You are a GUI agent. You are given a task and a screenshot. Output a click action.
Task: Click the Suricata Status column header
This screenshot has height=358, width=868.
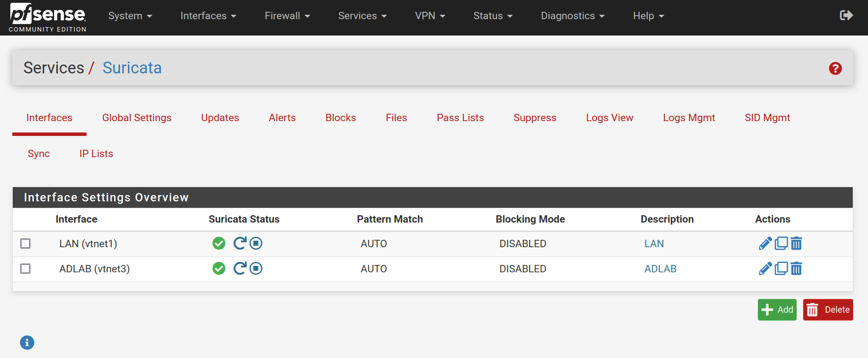(244, 219)
